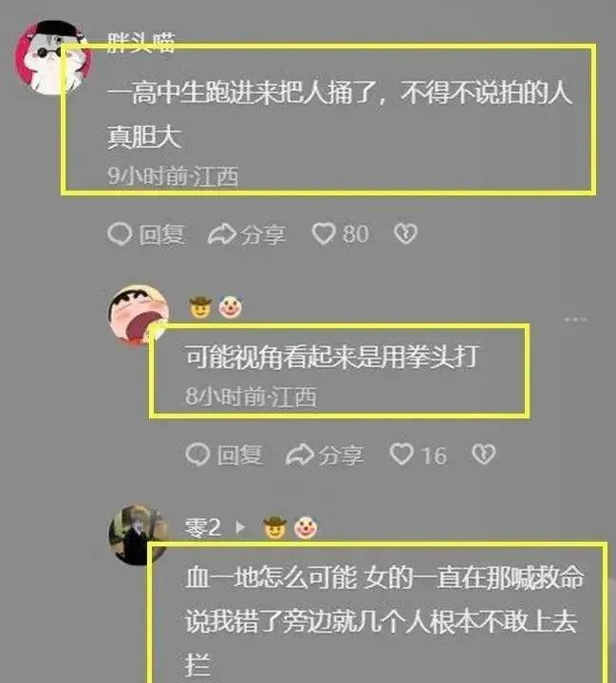Tap the reply bubble icon under second comment
The width and height of the screenshot is (616, 683).
198,454
